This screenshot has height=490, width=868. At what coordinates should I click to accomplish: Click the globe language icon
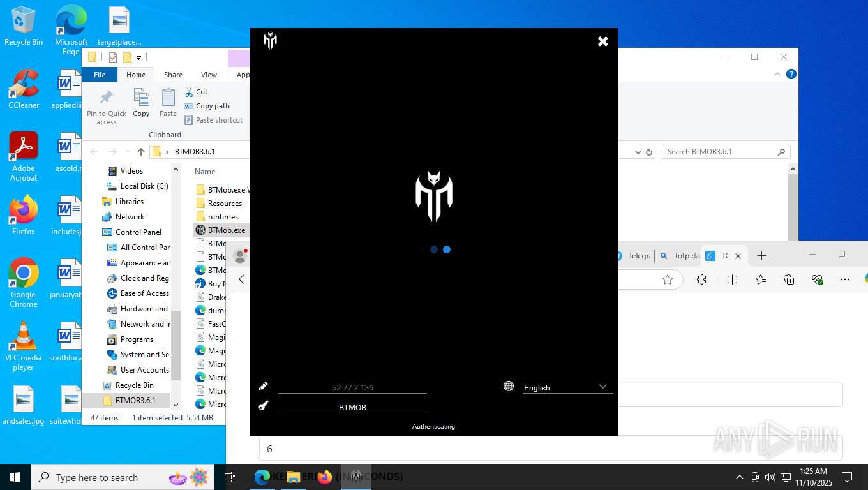click(x=509, y=386)
